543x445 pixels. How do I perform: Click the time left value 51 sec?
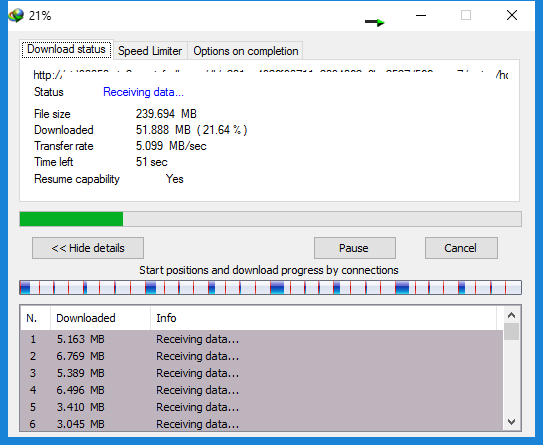pyautogui.click(x=151, y=162)
